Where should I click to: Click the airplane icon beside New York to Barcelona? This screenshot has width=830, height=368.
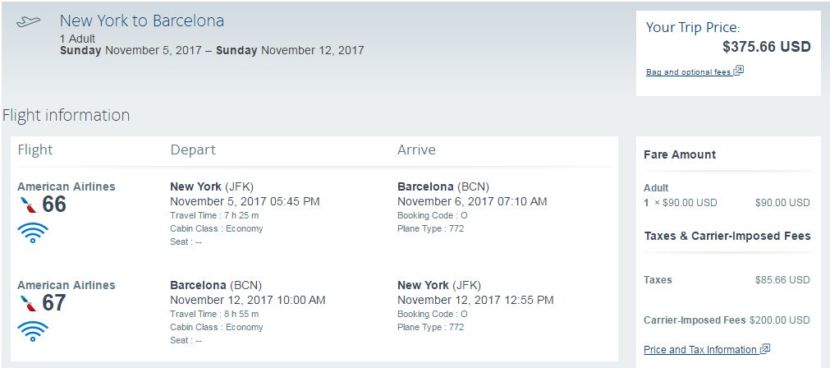29,22
